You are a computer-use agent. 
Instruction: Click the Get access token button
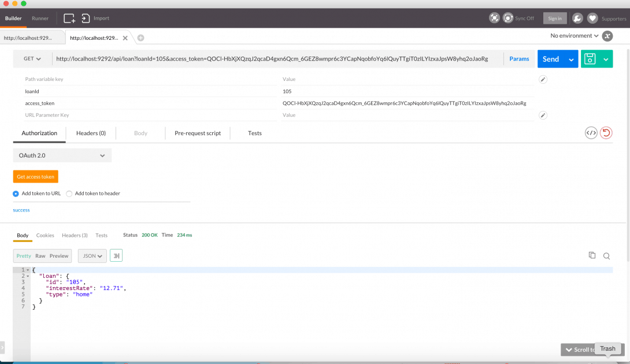coord(36,177)
